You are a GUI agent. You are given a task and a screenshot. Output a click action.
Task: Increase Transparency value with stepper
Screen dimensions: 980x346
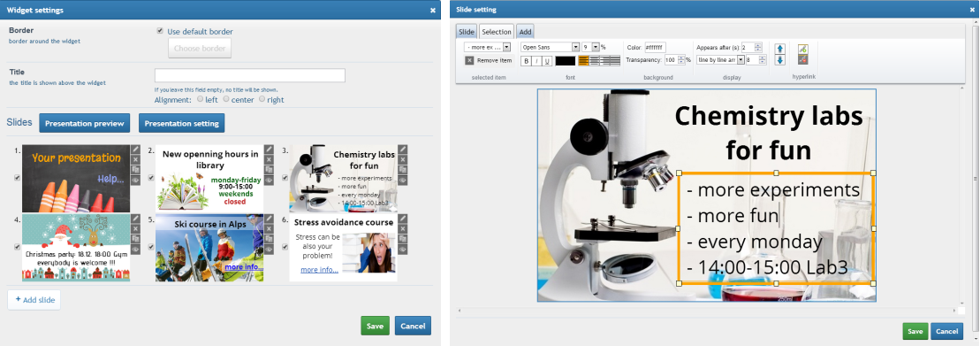click(681, 58)
